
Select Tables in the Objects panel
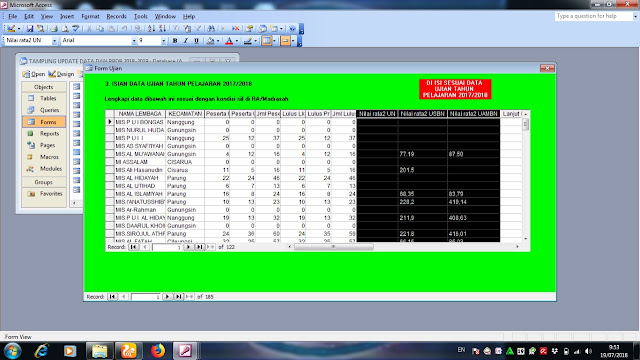44,98
